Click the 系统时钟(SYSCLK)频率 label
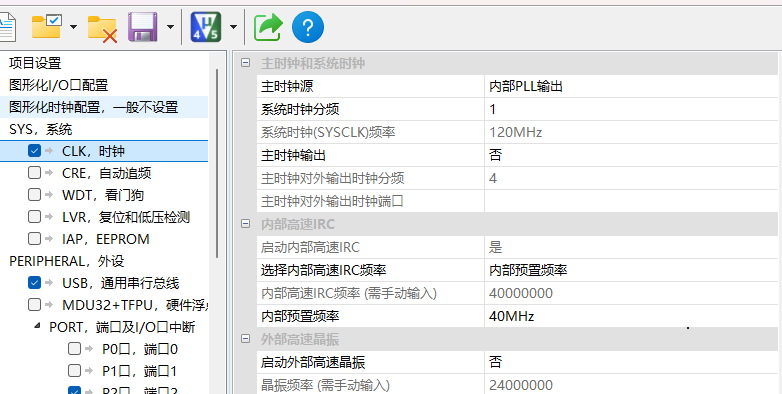This screenshot has height=394, width=782. coord(328,132)
